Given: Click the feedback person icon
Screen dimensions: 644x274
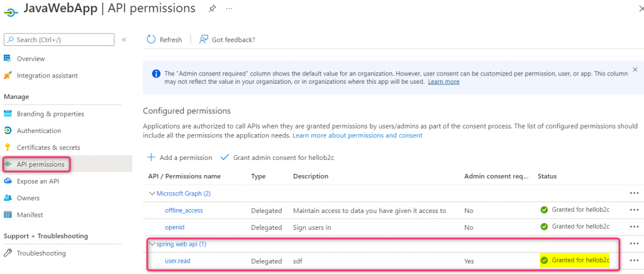Looking at the screenshot, I should pos(203,39).
